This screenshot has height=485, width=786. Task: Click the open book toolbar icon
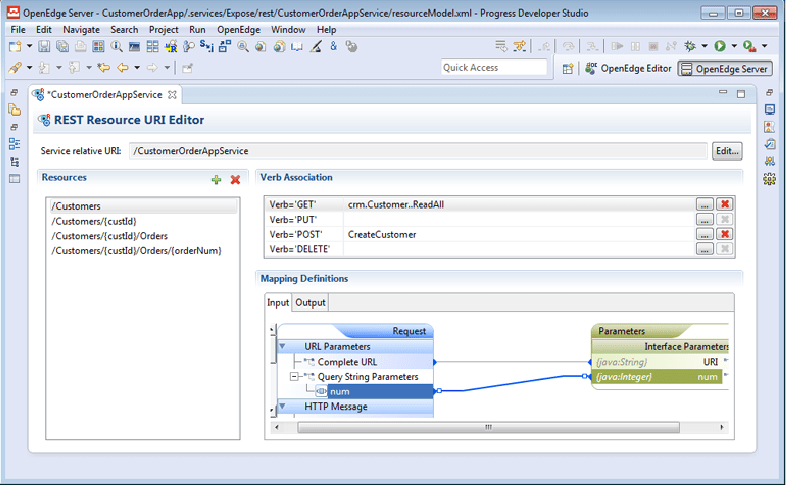(297, 47)
